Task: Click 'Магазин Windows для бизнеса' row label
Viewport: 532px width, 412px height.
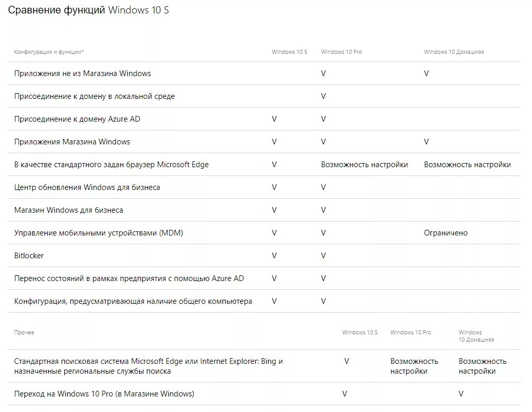Action: point(68,210)
